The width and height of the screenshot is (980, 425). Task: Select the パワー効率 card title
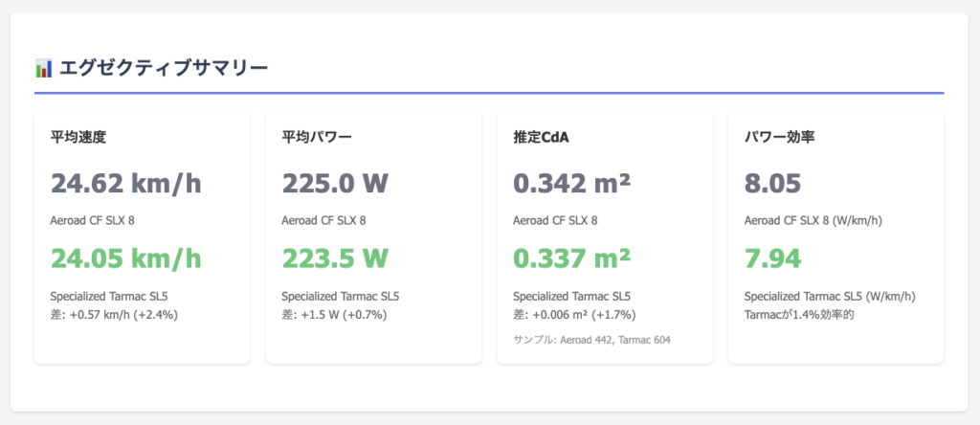779,137
